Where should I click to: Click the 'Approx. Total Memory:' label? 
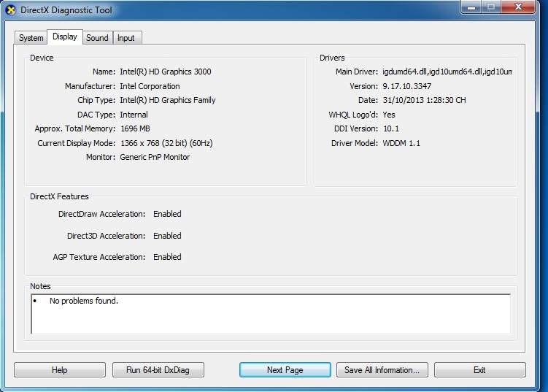click(74, 128)
